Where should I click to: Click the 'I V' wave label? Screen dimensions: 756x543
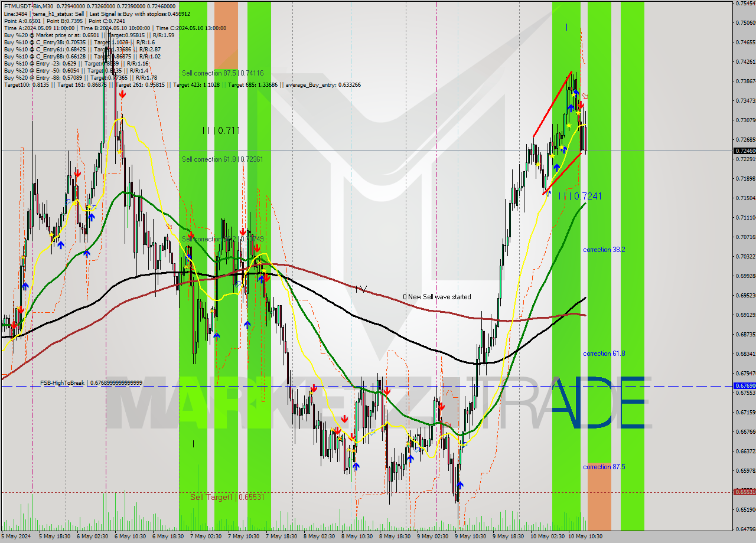361,289
